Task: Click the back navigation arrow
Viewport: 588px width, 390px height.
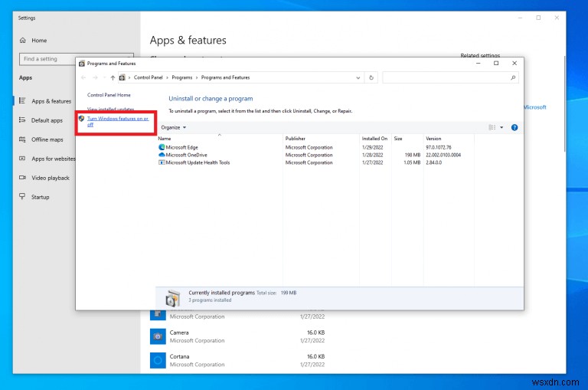Action: (x=83, y=77)
